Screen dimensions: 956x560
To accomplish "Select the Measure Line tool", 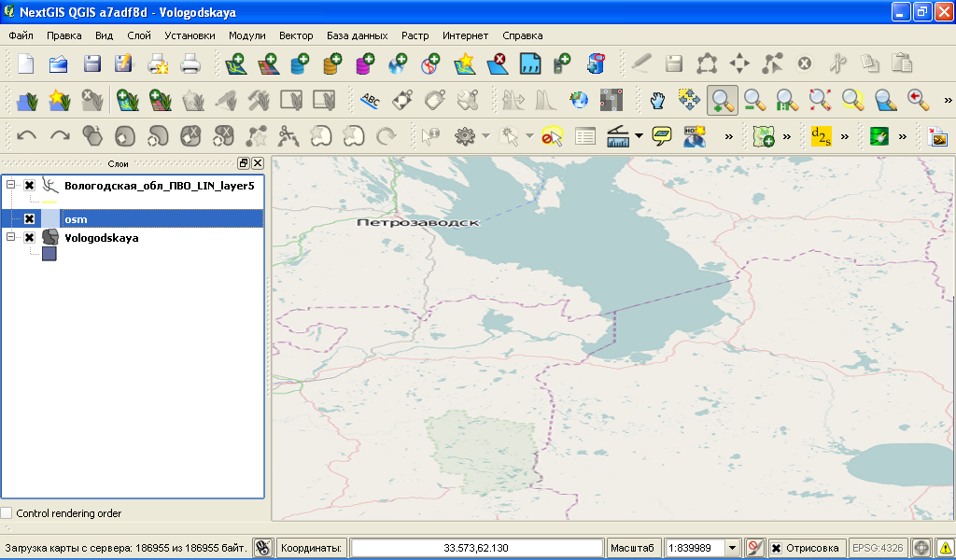I will tap(618, 135).
